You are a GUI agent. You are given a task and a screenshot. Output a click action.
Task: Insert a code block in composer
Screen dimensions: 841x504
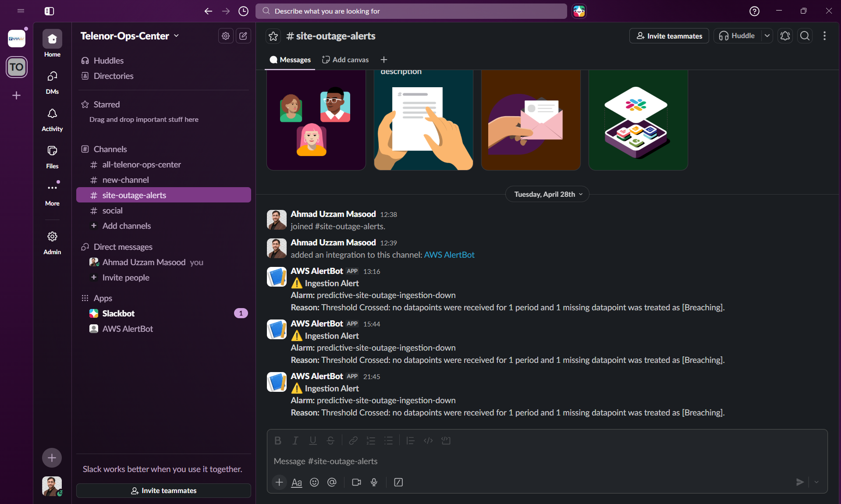pos(446,440)
